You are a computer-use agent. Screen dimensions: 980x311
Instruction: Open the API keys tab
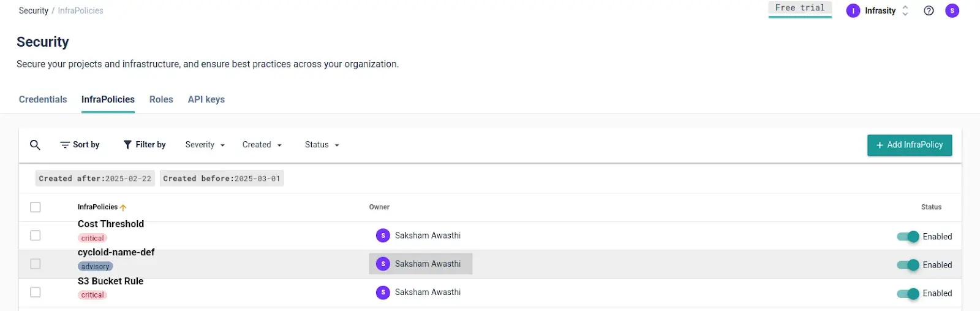pyautogui.click(x=206, y=99)
